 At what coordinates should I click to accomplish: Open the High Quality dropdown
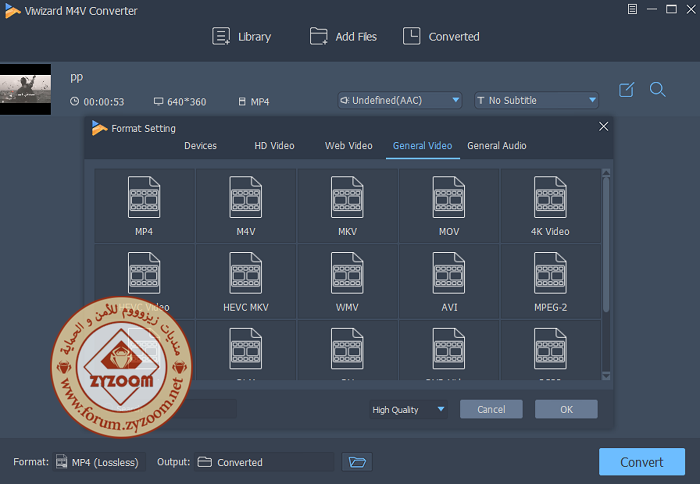[408, 409]
